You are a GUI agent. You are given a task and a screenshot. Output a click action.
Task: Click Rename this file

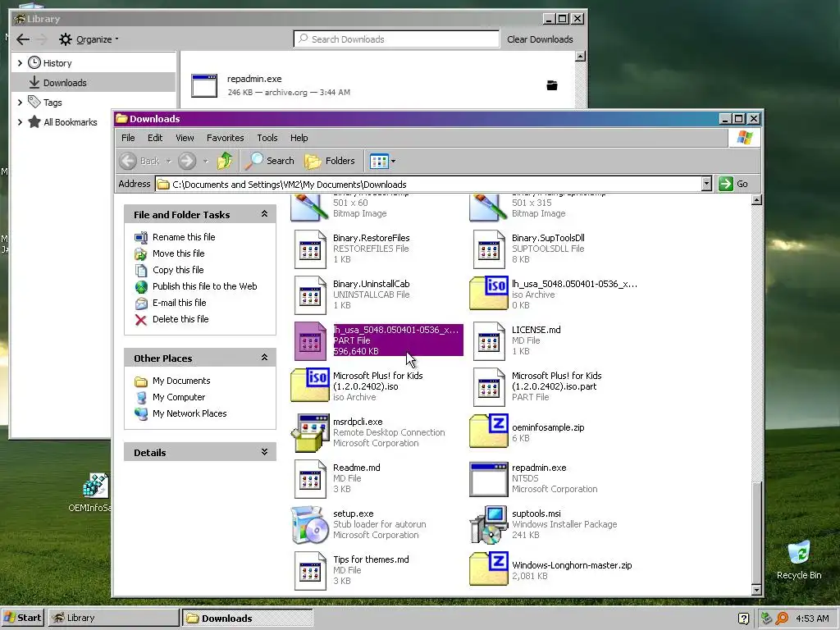pyautogui.click(x=184, y=237)
